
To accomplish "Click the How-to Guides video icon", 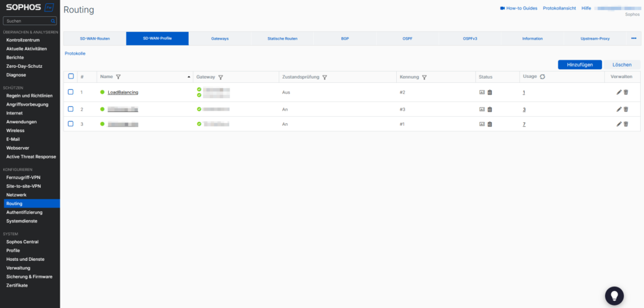I will tap(502, 8).
